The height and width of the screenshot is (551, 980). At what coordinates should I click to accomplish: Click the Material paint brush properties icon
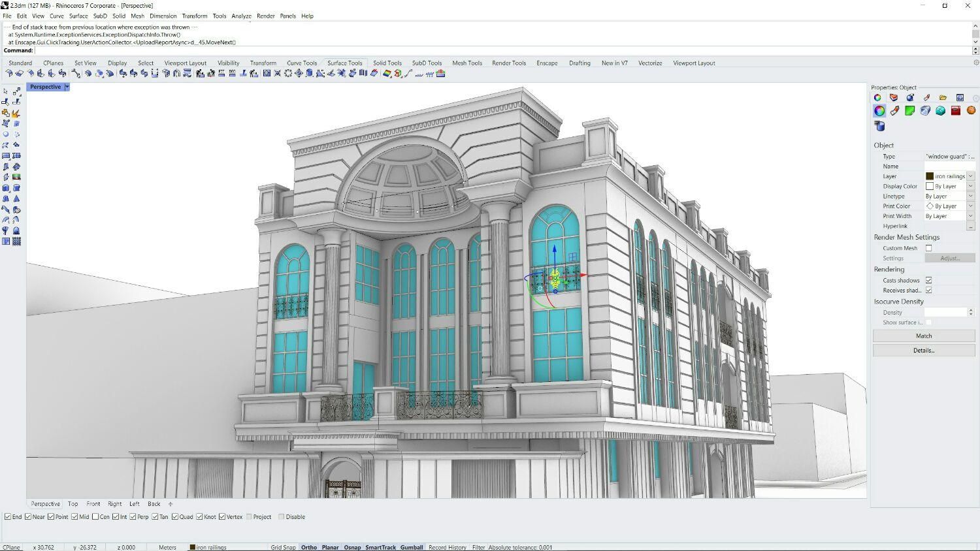[894, 111]
